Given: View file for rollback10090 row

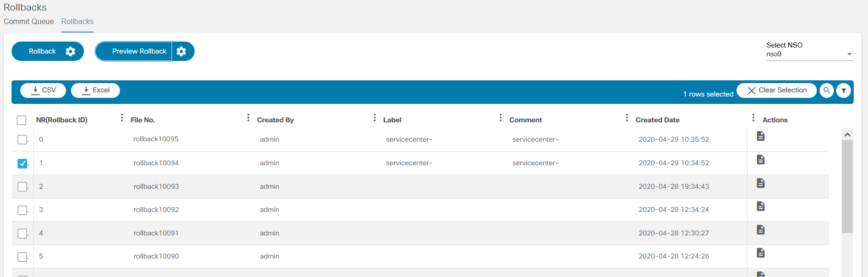Looking at the screenshot, I should click(761, 253).
